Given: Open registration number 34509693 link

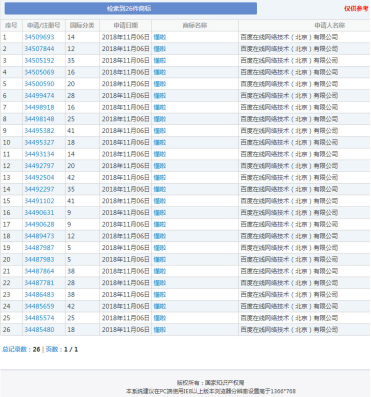Looking at the screenshot, I should coord(39,37).
